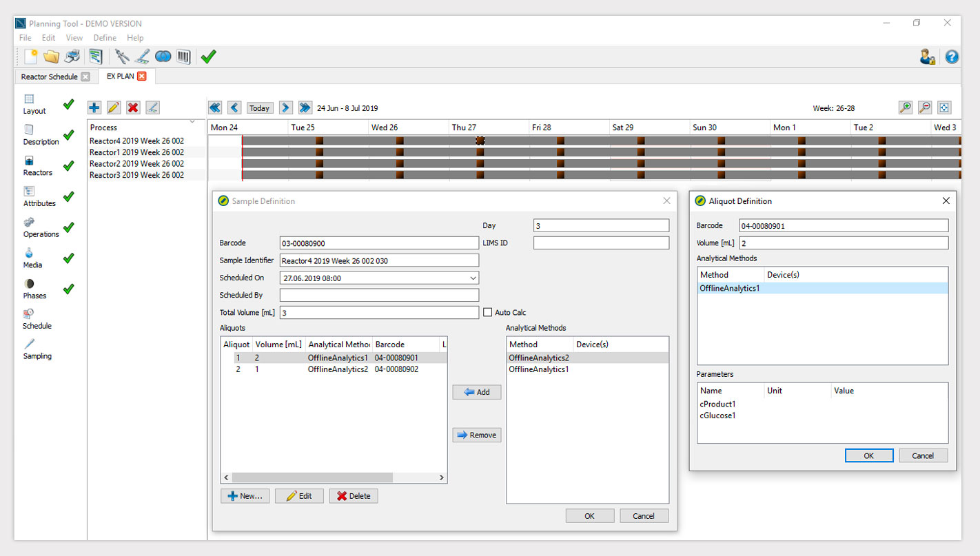Switch to the Reactor Schedule tab
This screenshot has height=556, width=980.
[x=49, y=76]
